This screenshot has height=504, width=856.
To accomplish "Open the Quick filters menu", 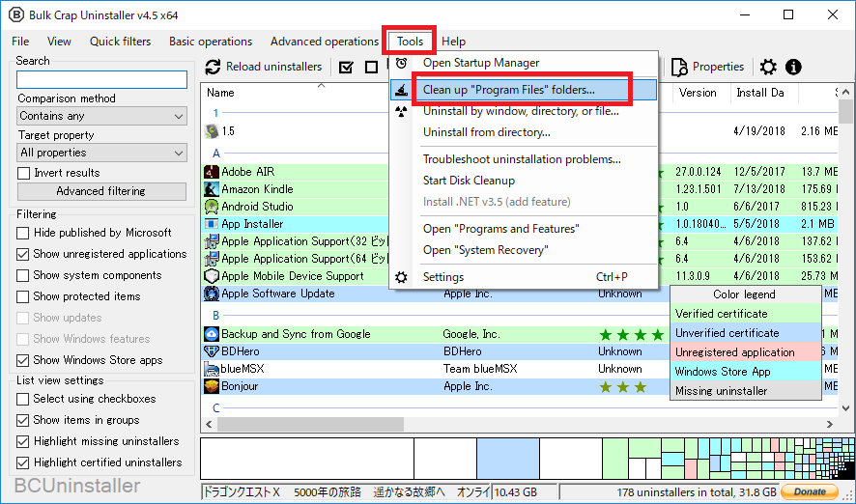I will 120,42.
